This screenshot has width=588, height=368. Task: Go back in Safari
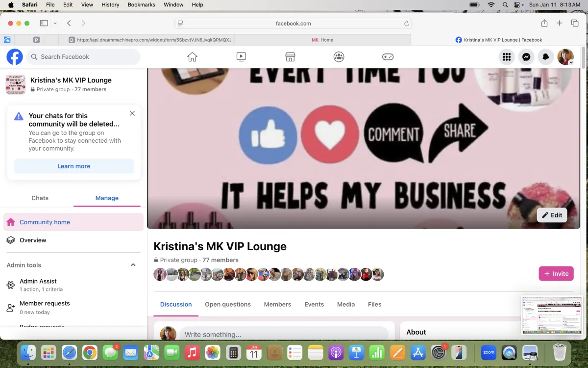coord(69,23)
